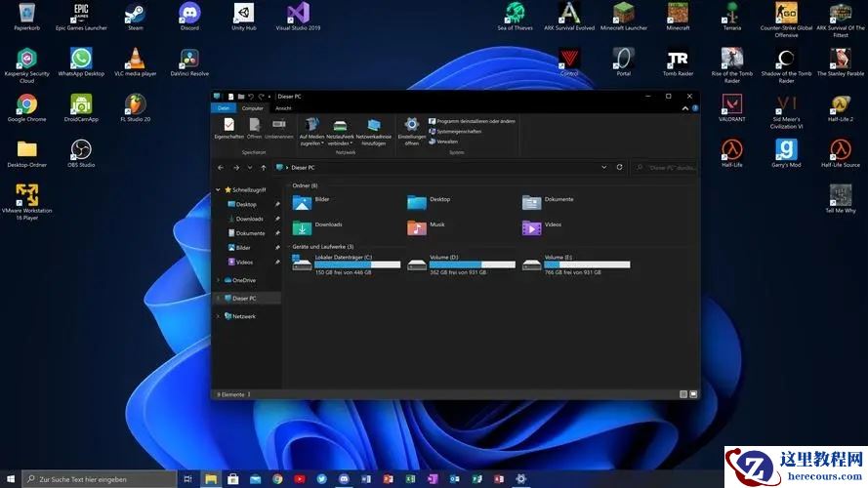Select the Bilder folder icon
Screen dimensions: 868x488
point(302,202)
